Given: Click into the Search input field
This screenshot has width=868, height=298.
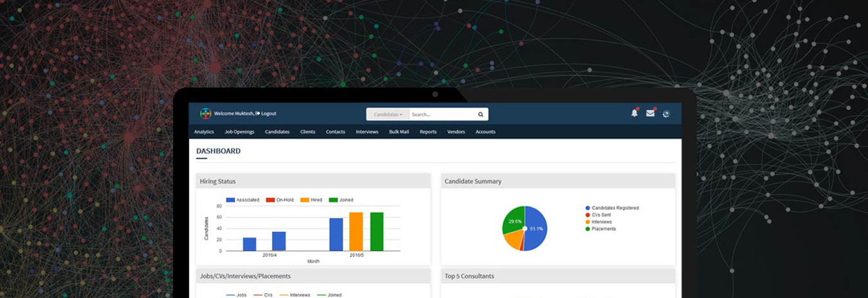Looking at the screenshot, I should click(x=442, y=114).
